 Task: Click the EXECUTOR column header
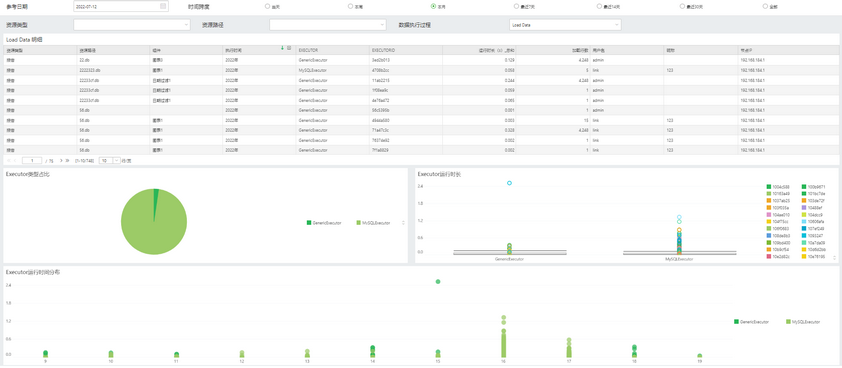[333, 50]
